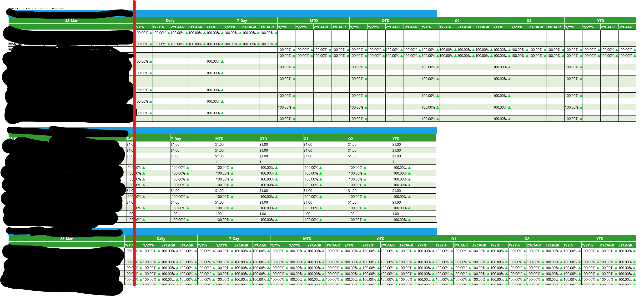Select Q2 group header in top table
644x296 pixels.
(x=528, y=20)
